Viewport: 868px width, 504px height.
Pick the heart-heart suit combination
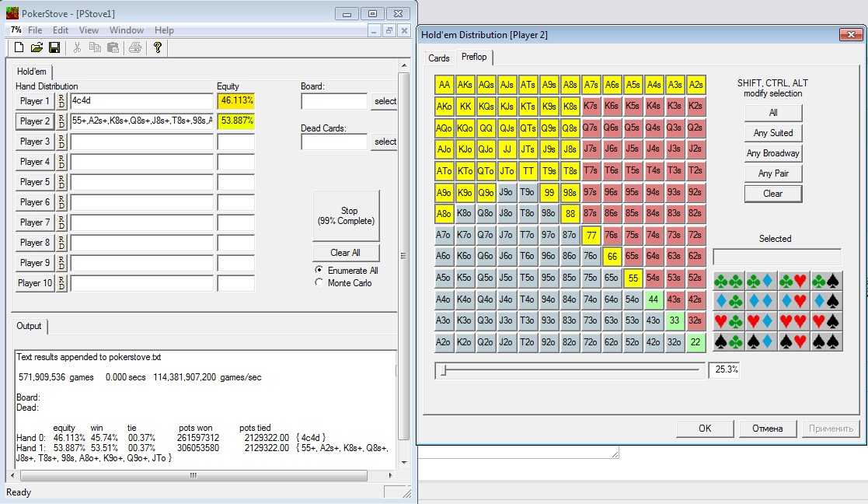pyautogui.click(x=794, y=320)
